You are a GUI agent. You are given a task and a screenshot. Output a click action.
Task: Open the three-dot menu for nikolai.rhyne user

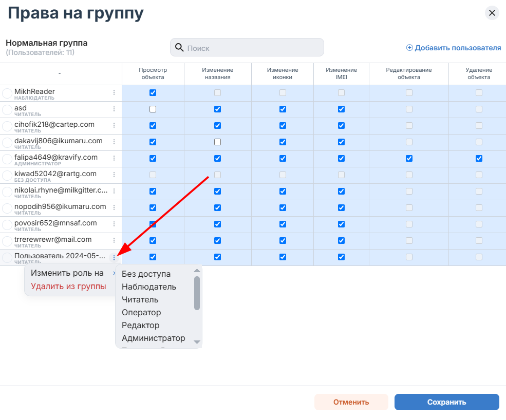click(114, 192)
